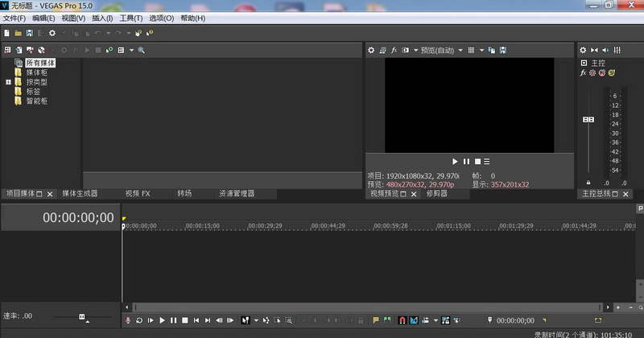
Task: Open the media views grid icon
Action: click(x=121, y=50)
